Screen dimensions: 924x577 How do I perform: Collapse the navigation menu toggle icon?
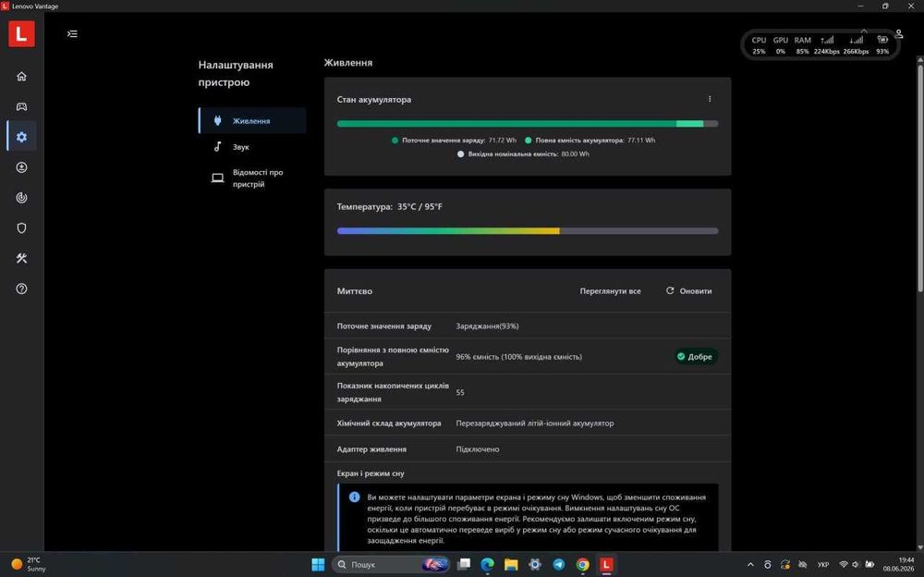point(72,33)
